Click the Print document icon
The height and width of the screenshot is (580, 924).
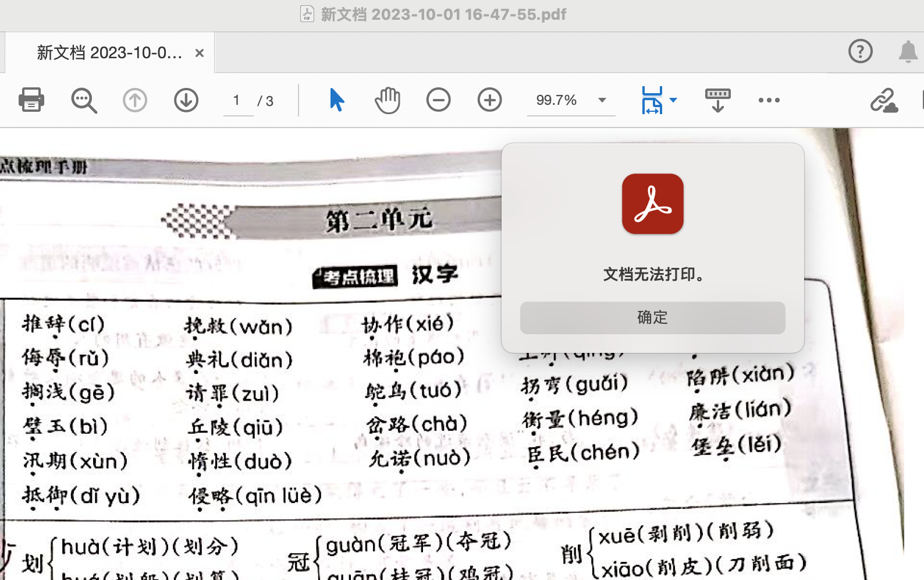(x=31, y=100)
